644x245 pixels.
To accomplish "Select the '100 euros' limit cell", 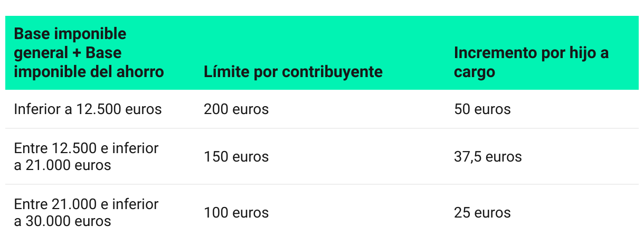I will tap(236, 213).
